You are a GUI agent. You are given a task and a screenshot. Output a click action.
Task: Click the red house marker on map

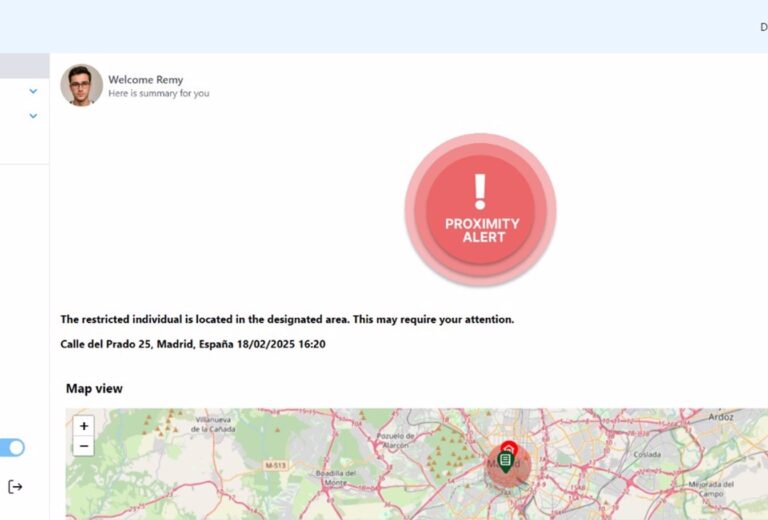point(508,446)
